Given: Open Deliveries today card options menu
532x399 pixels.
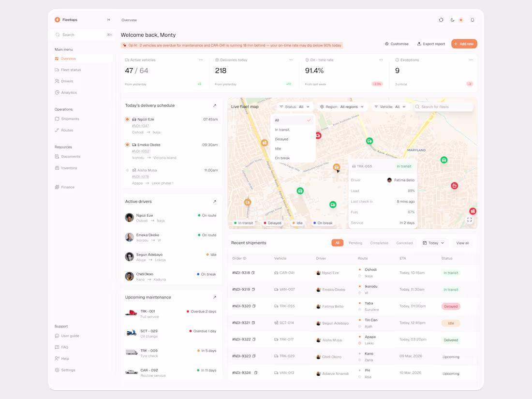Looking at the screenshot, I should click(x=291, y=59).
